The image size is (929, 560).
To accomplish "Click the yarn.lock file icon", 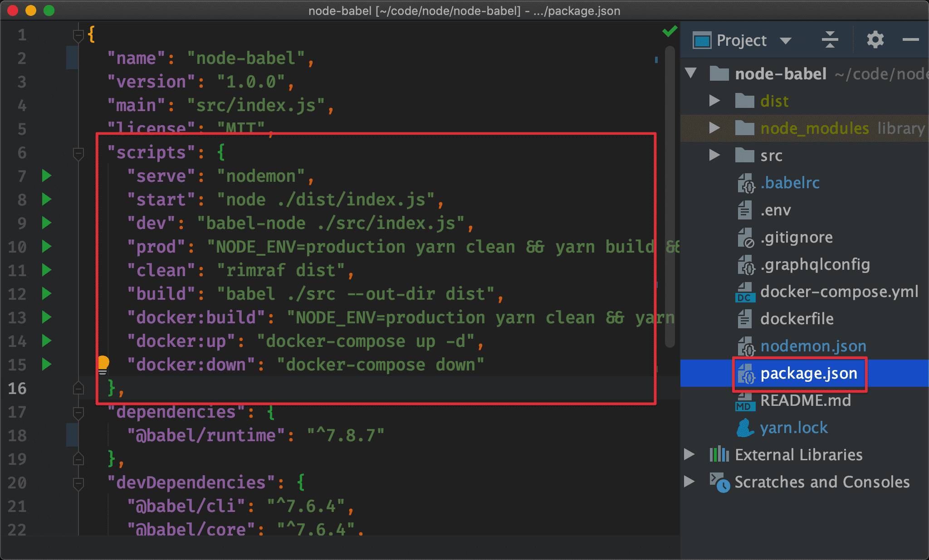I will [x=745, y=428].
